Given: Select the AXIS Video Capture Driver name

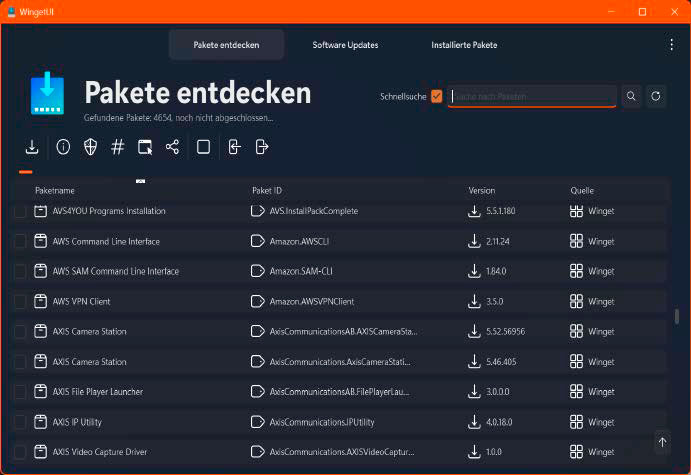Looking at the screenshot, I should pos(100,452).
